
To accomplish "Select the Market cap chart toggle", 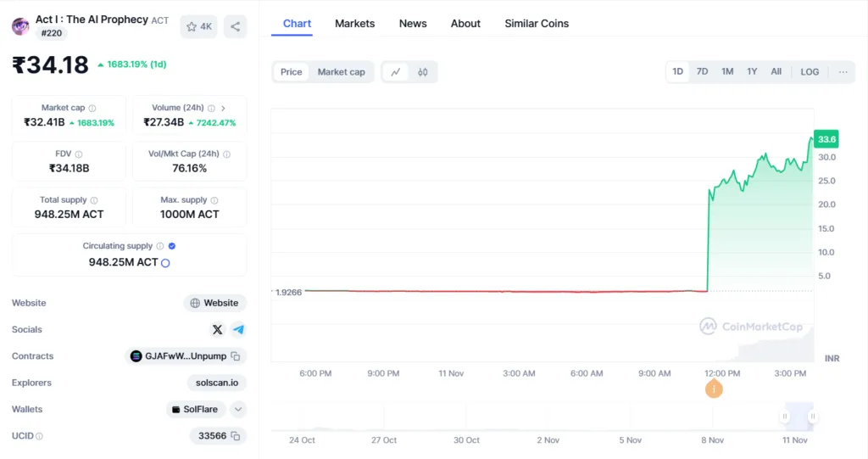I will [x=341, y=72].
